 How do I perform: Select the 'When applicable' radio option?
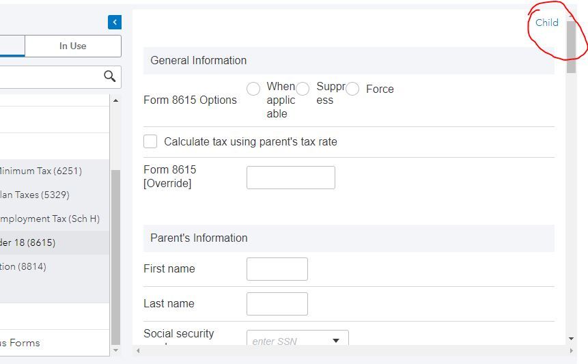click(253, 89)
